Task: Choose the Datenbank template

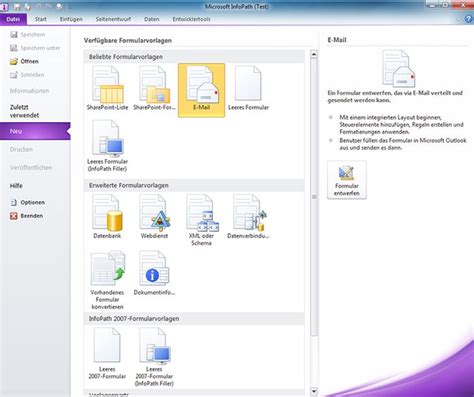Action: click(x=107, y=217)
